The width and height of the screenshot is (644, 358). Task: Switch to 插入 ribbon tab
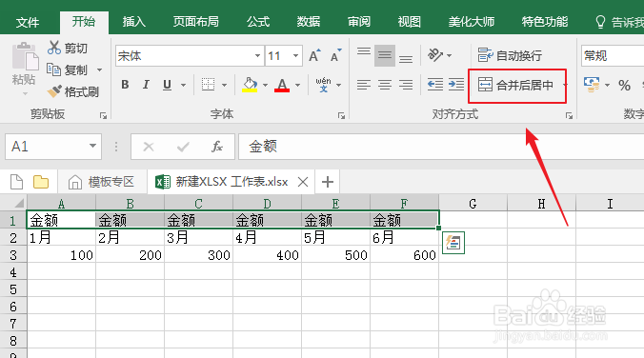tap(134, 21)
